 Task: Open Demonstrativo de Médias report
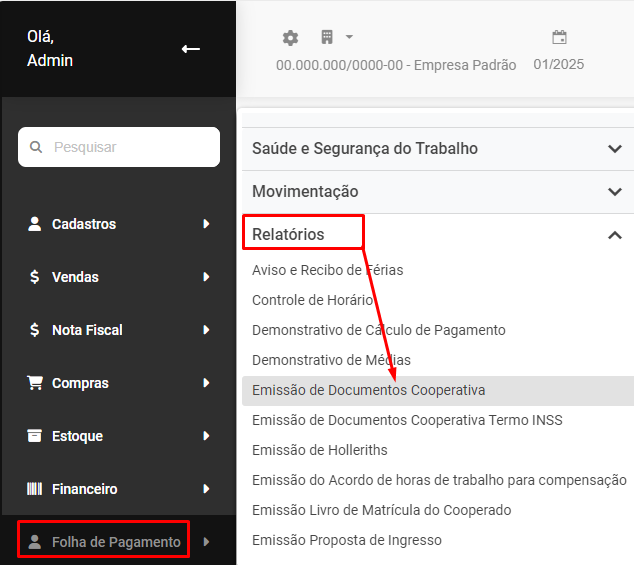tap(331, 360)
